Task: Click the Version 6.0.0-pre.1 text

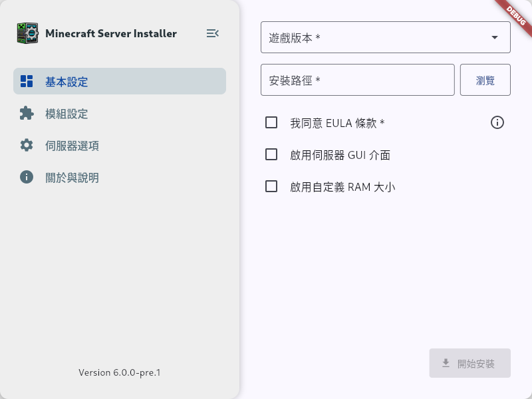Action: [120, 372]
